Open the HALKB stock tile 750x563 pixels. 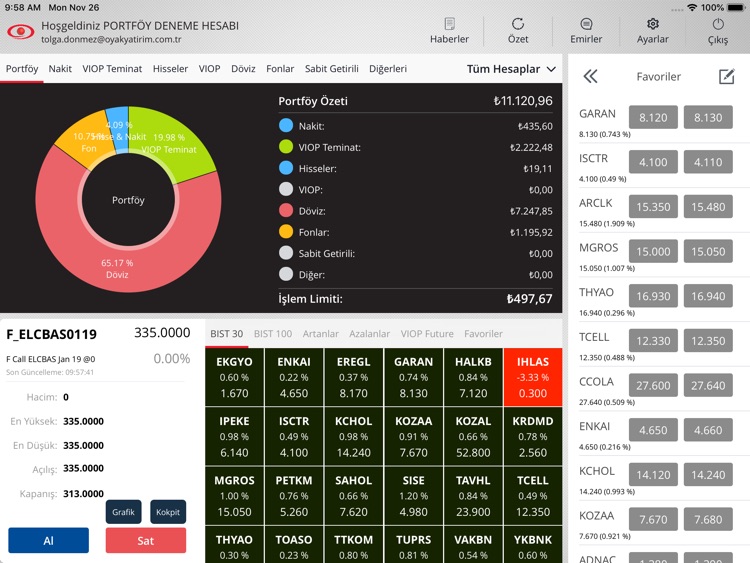tap(473, 377)
